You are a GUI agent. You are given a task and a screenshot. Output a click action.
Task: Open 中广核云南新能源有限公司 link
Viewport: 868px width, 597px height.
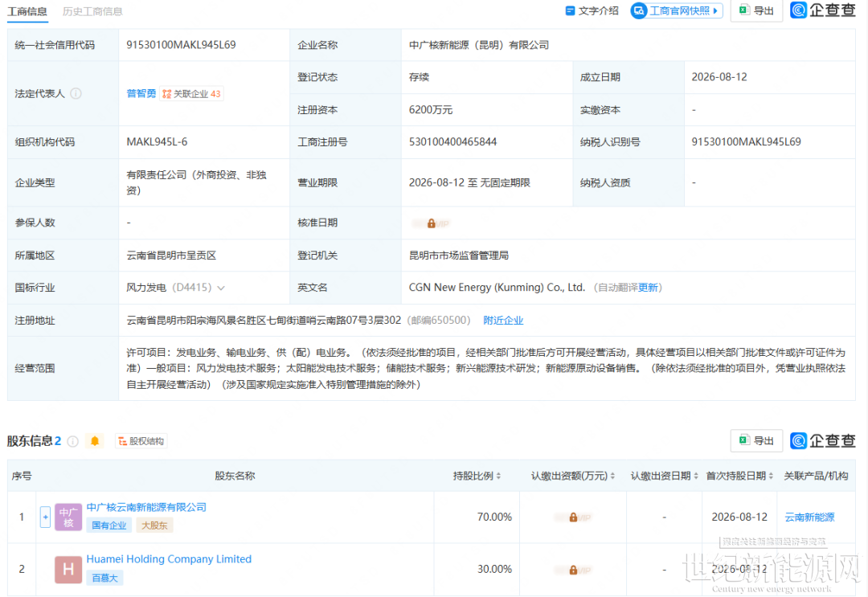(146, 507)
